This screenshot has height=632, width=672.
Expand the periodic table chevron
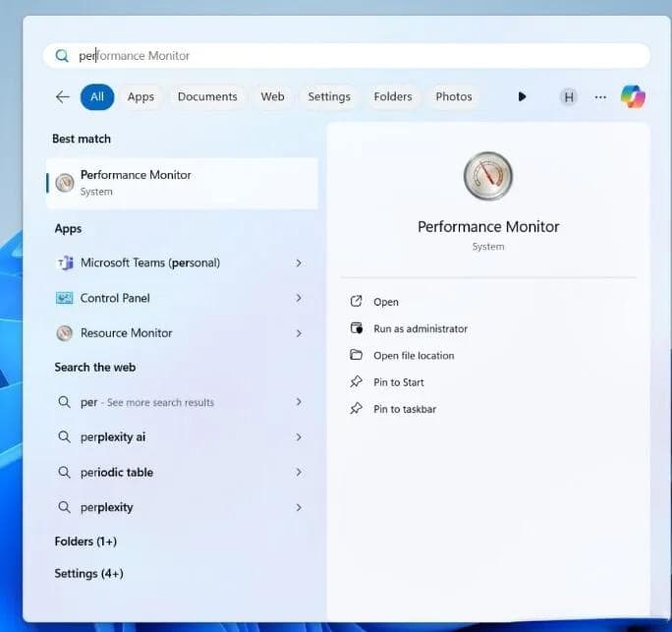click(299, 472)
